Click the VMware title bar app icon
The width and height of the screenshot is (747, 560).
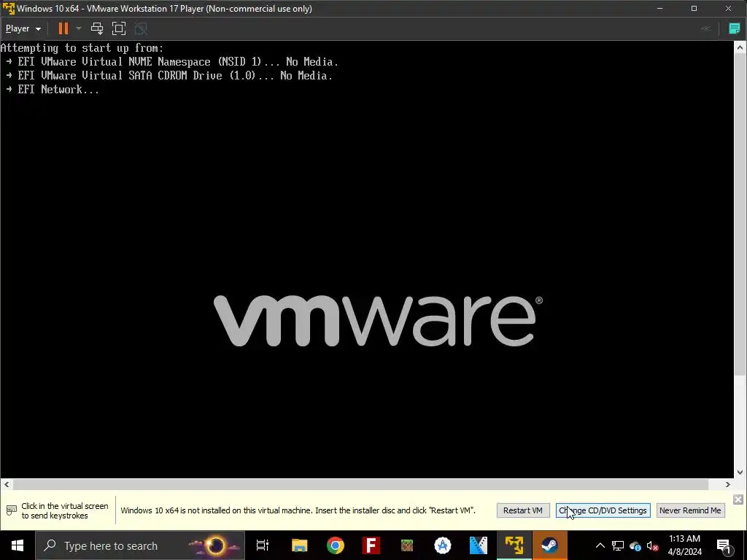[x=9, y=9]
